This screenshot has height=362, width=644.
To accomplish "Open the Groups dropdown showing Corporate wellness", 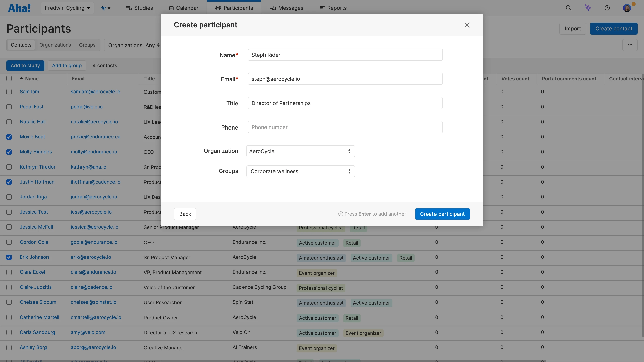I will pyautogui.click(x=300, y=171).
